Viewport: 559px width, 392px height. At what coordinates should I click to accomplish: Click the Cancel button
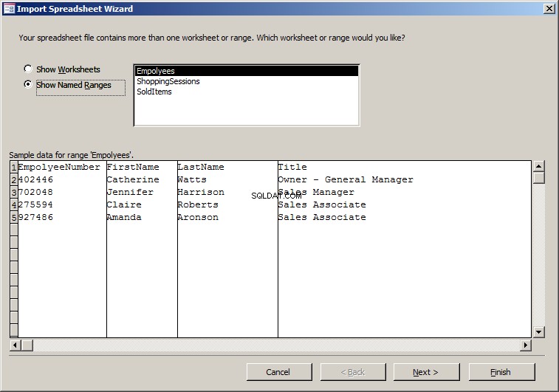pos(279,372)
